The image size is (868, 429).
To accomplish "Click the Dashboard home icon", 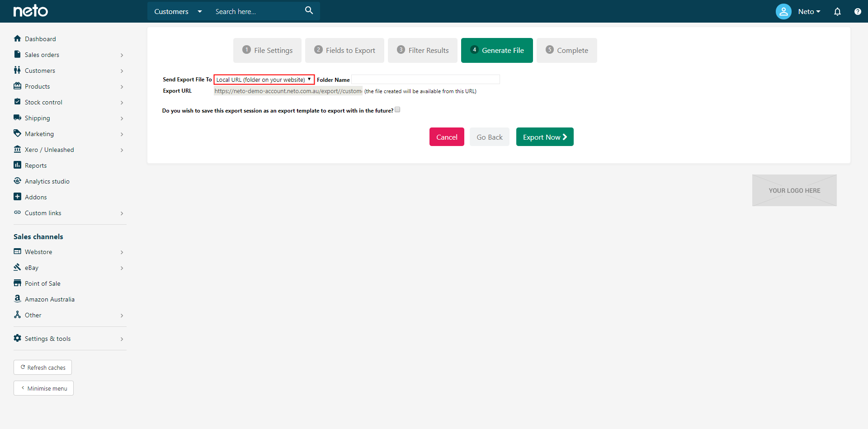I will (18, 38).
